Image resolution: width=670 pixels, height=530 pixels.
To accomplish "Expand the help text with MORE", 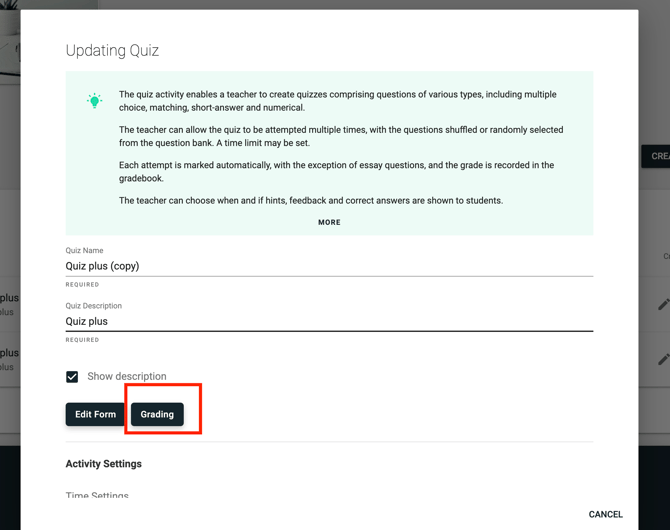I will click(329, 222).
